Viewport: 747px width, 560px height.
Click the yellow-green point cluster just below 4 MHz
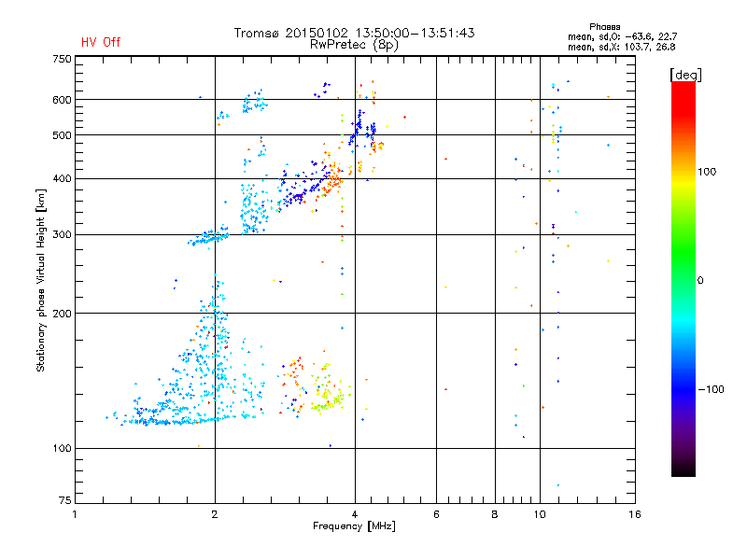click(x=329, y=391)
